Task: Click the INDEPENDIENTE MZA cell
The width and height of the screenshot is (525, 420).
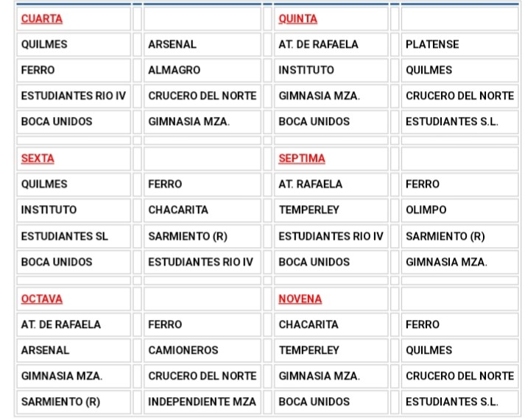Action: [202, 402]
